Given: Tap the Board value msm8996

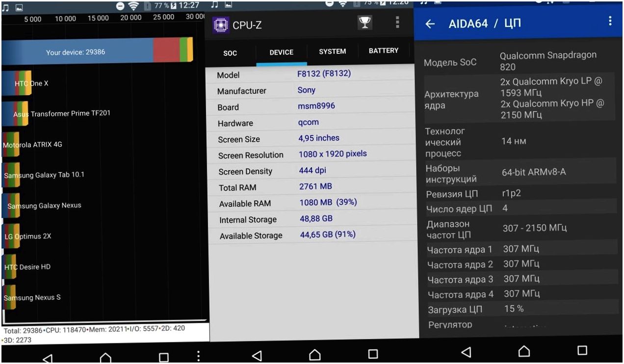Looking at the screenshot, I should pos(316,106).
